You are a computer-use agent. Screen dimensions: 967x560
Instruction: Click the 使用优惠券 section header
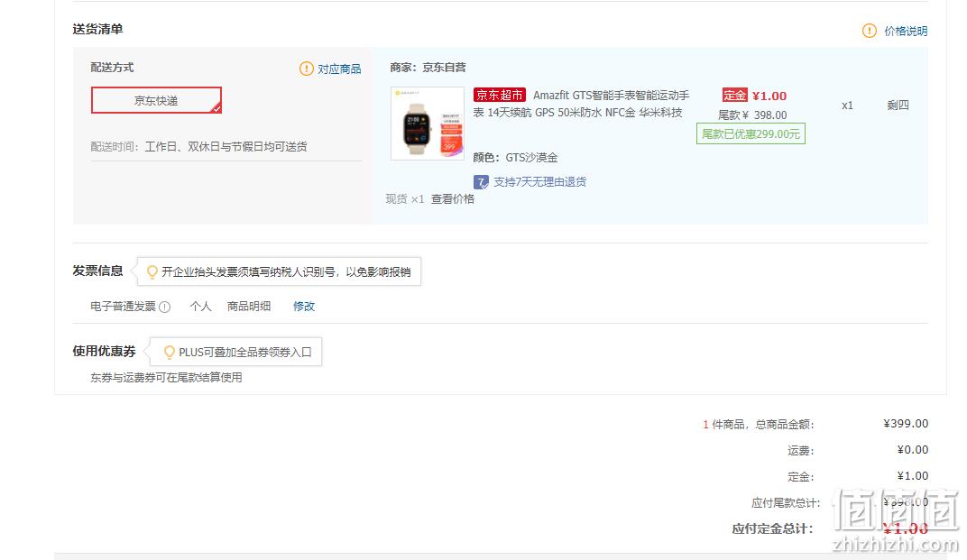[x=104, y=351]
